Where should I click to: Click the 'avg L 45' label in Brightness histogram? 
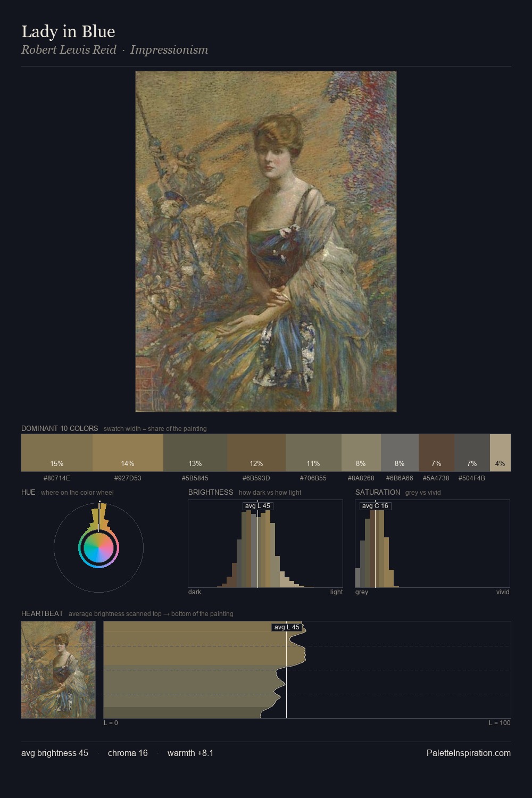coord(257,506)
